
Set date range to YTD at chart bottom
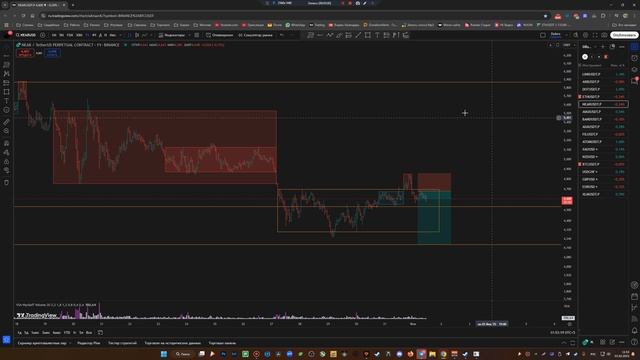click(67, 333)
